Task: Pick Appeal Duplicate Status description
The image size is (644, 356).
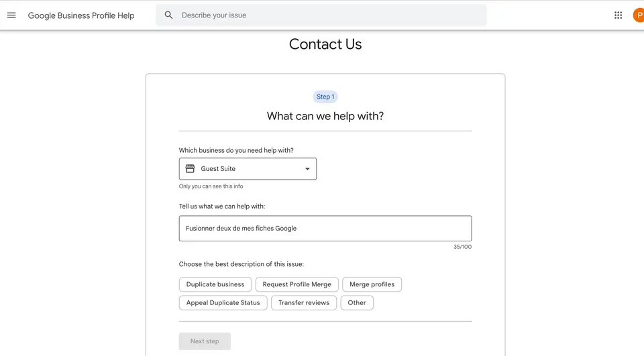Action: 223,302
